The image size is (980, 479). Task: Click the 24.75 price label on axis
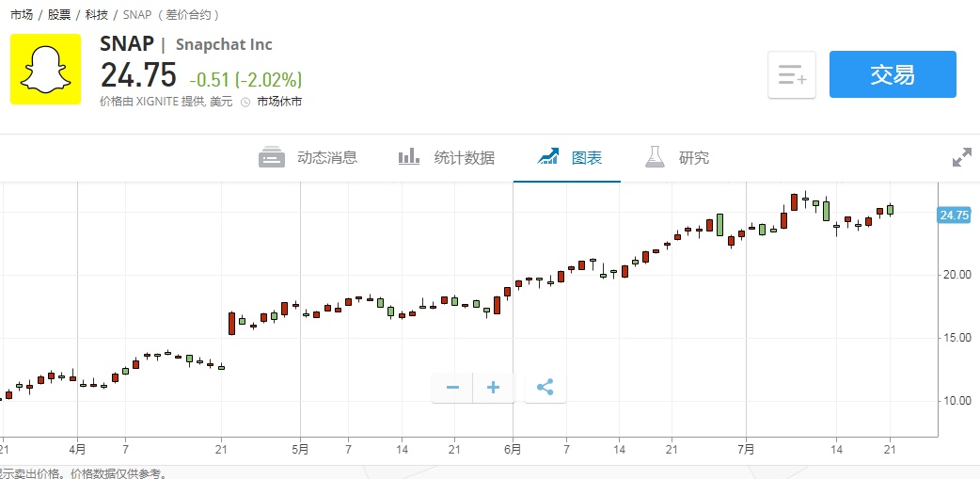tap(954, 216)
